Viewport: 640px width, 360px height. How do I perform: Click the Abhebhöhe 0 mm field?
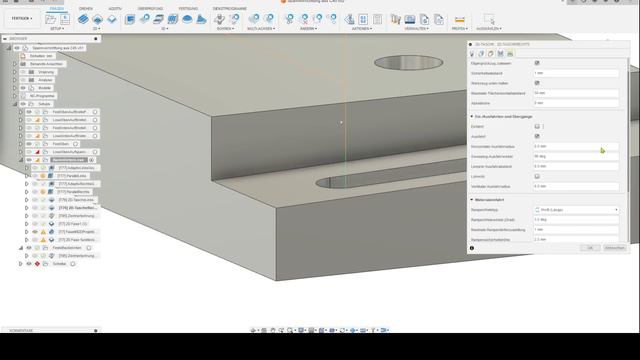pos(576,103)
